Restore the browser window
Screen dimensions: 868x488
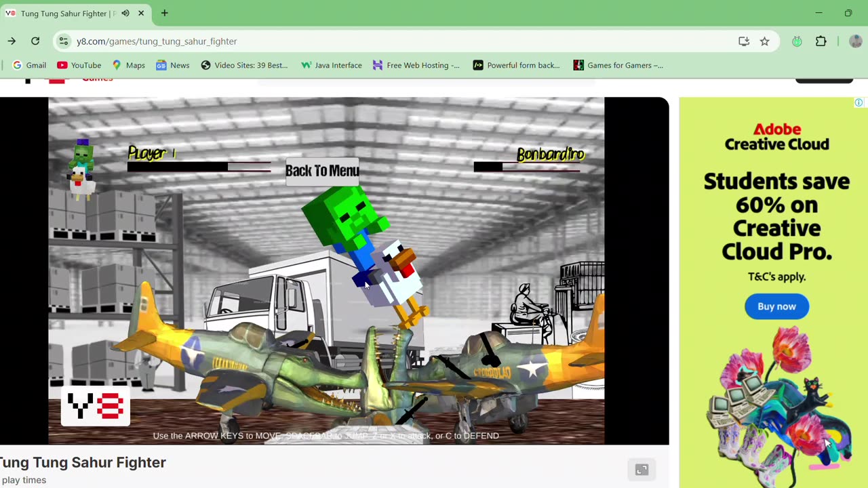[x=848, y=13]
